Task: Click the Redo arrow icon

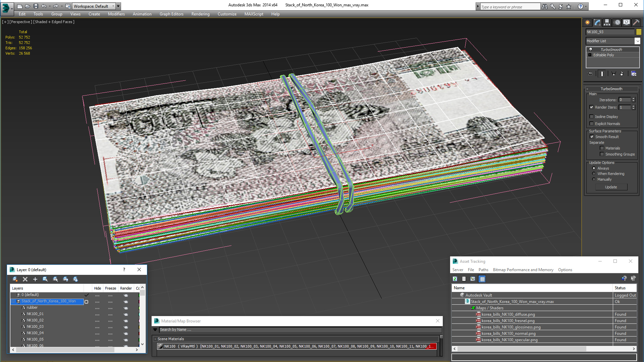Action: [x=56, y=6]
